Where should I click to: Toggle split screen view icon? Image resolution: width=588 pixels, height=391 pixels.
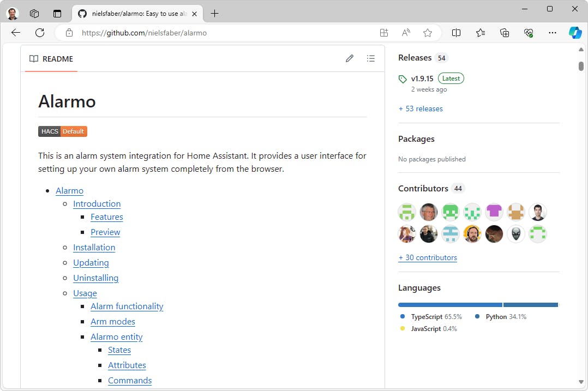pyautogui.click(x=457, y=33)
